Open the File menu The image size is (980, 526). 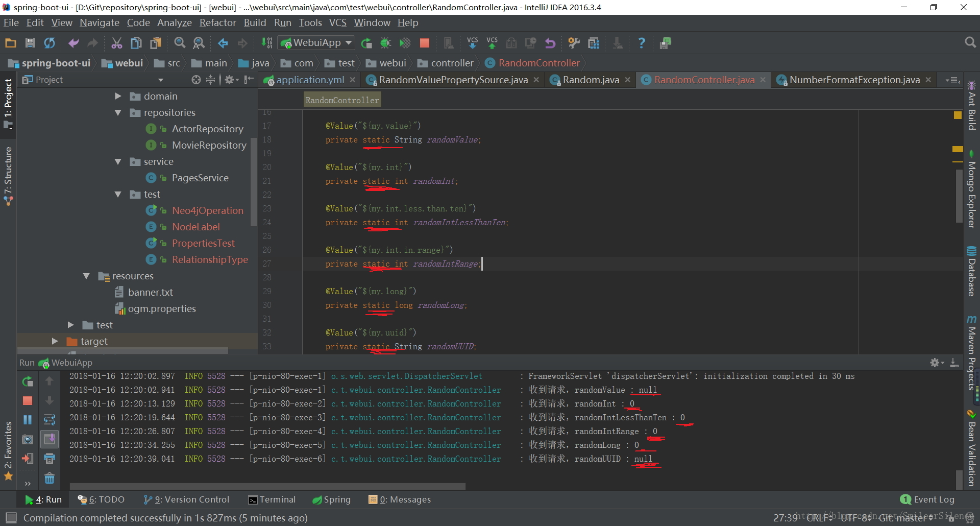point(11,22)
